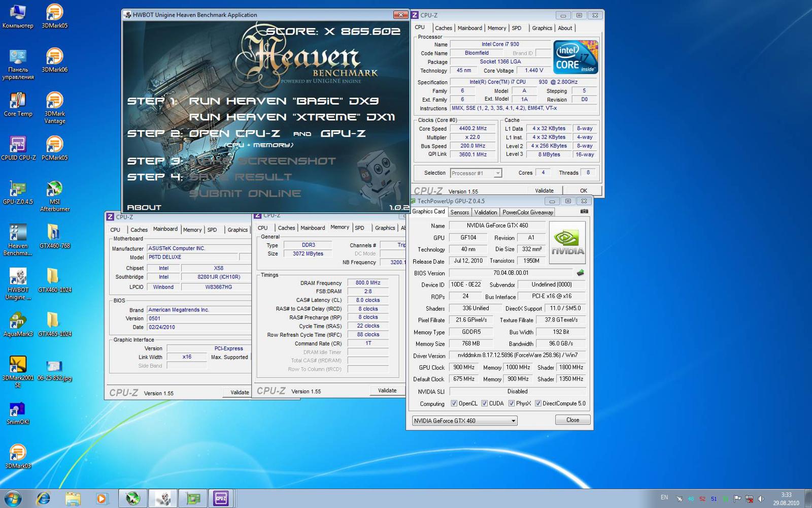Launch the 3DMark Vantage desktop shortcut

pyautogui.click(x=54, y=108)
